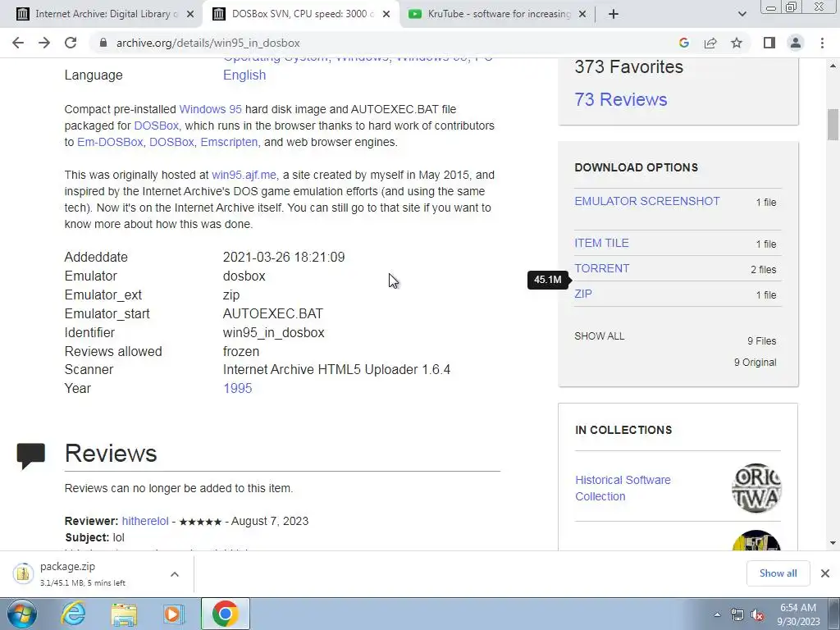This screenshot has width=840, height=630.
Task: Click the Chrome taskbar icon
Action: (225, 614)
